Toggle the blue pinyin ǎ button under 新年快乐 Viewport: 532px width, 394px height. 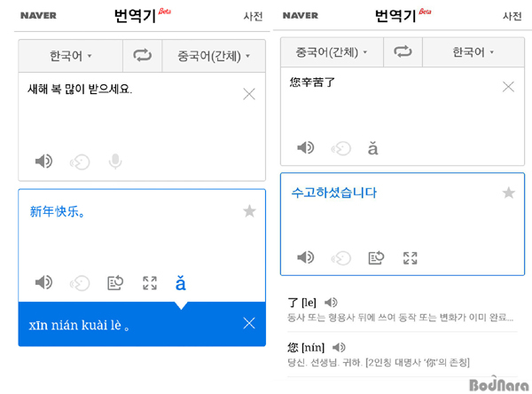(x=181, y=283)
